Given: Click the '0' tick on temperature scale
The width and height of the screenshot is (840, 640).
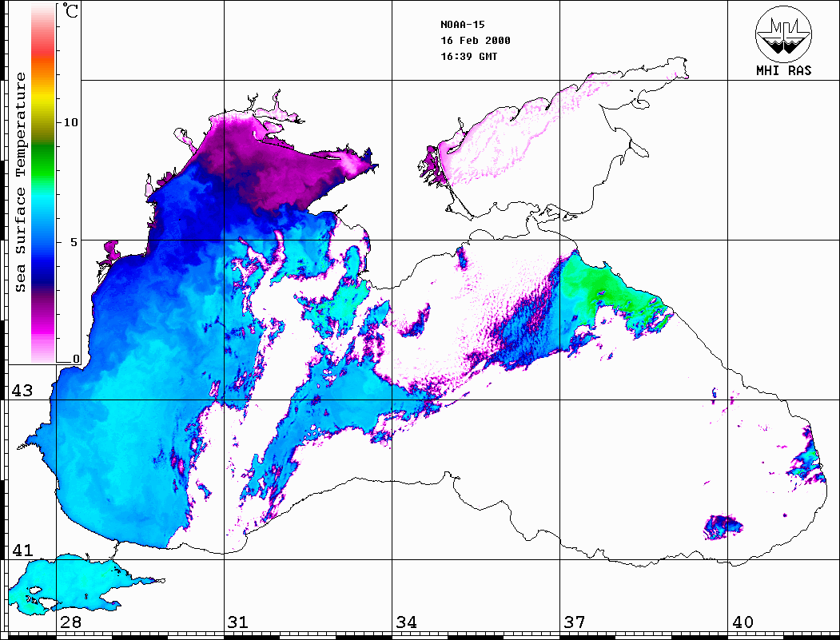Looking at the screenshot, I should tap(76, 359).
